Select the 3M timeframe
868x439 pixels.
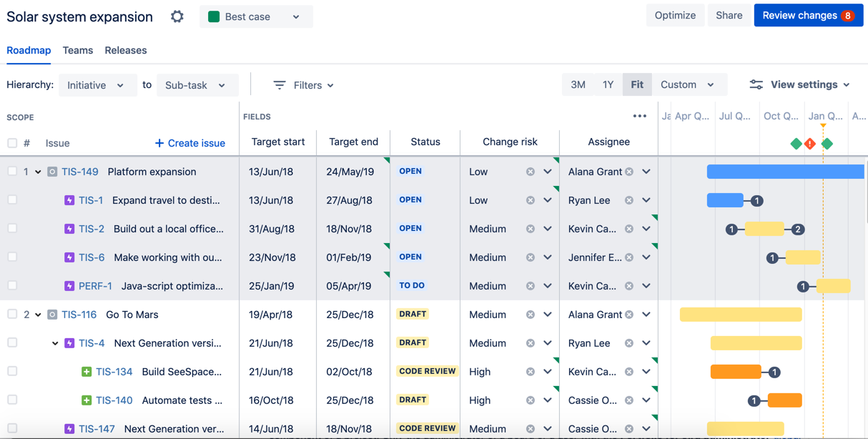tap(578, 84)
